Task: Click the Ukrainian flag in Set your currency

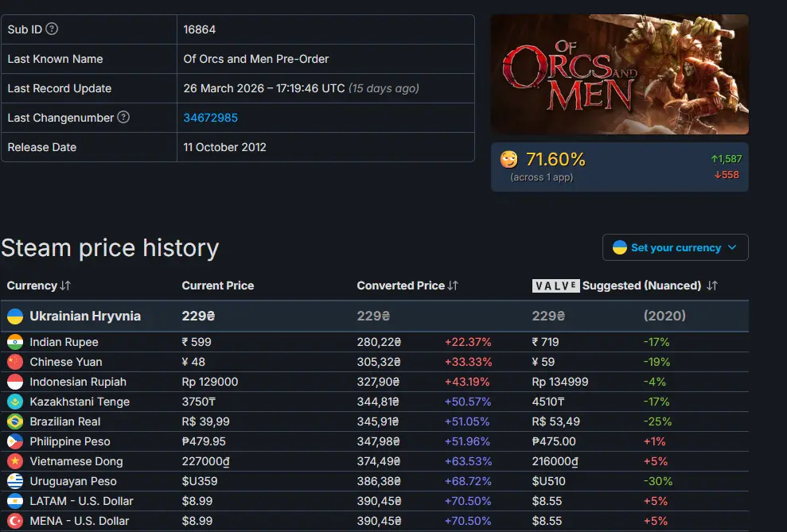Action: point(620,247)
